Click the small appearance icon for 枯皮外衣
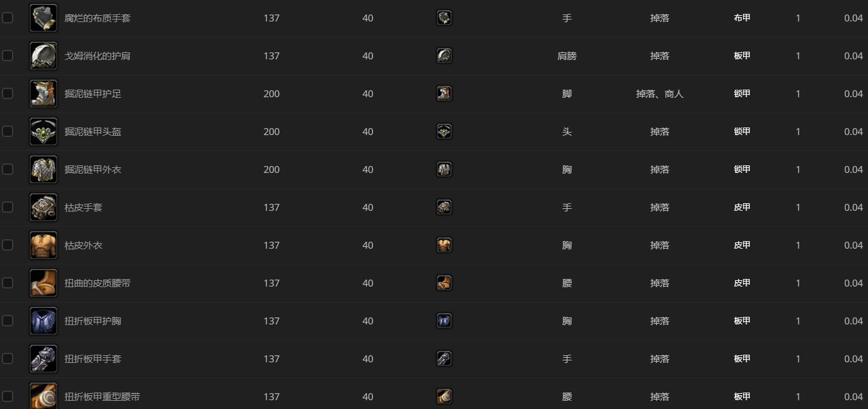868x409 pixels. click(x=444, y=245)
